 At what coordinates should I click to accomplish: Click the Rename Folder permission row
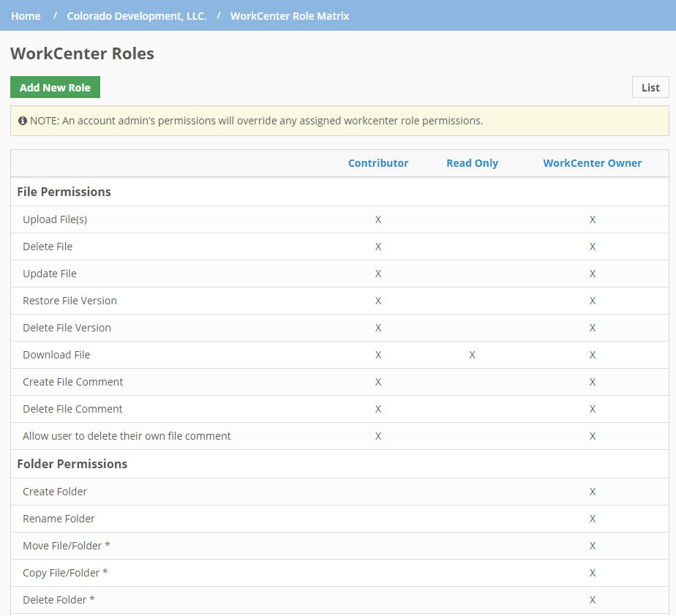click(x=59, y=518)
